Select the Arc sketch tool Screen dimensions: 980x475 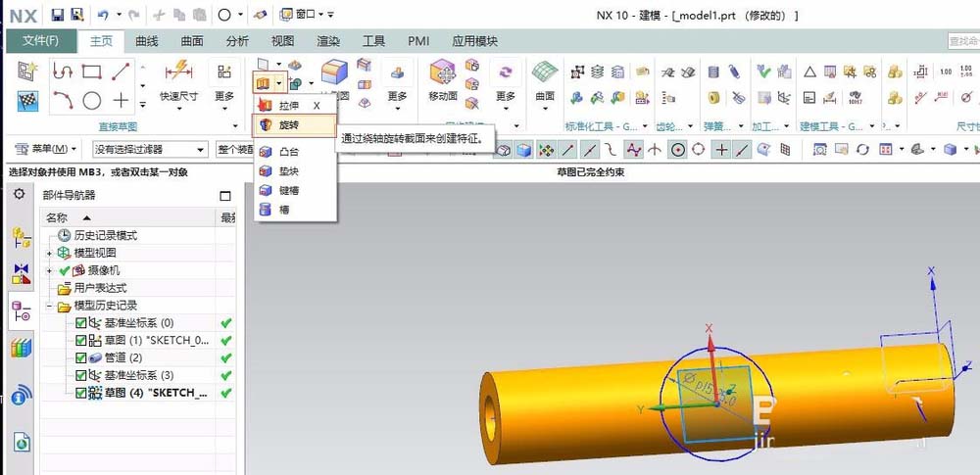click(x=63, y=100)
